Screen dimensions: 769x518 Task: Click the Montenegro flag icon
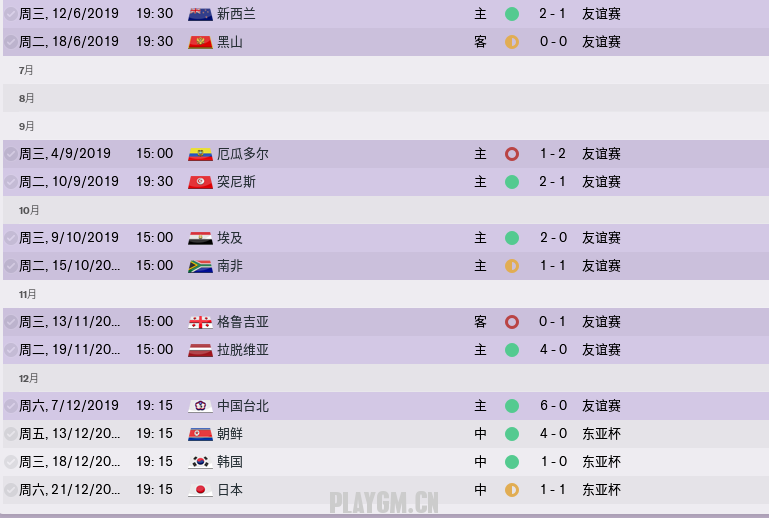200,42
